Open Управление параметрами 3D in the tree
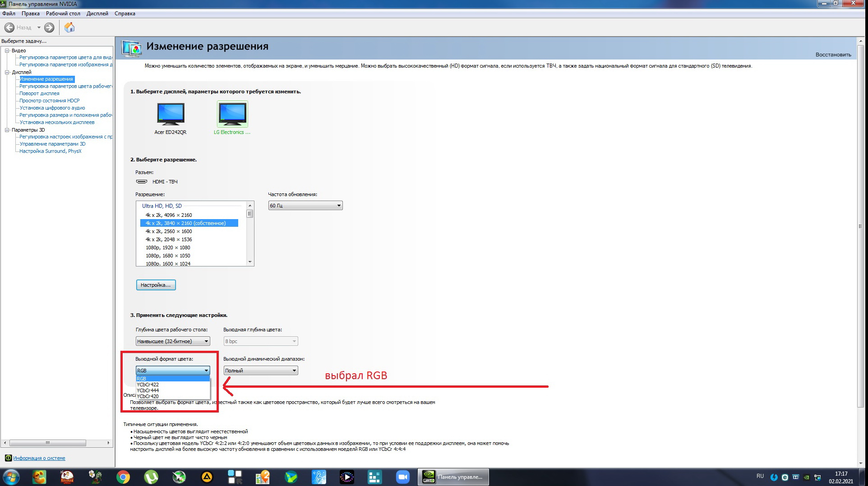868x486 pixels. 52,144
